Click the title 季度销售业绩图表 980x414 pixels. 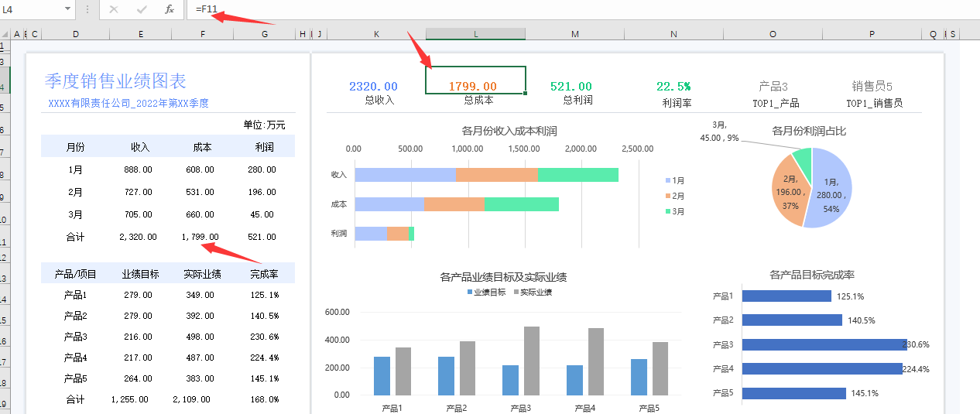pos(115,81)
